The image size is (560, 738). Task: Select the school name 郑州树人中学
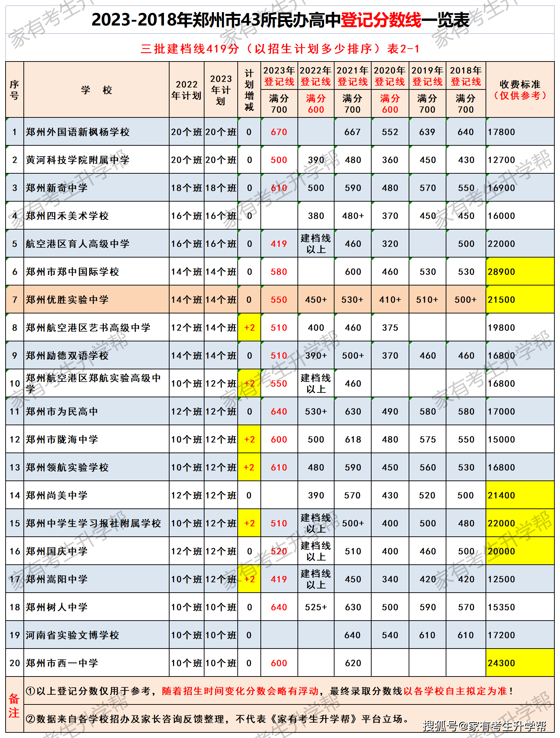(x=57, y=607)
